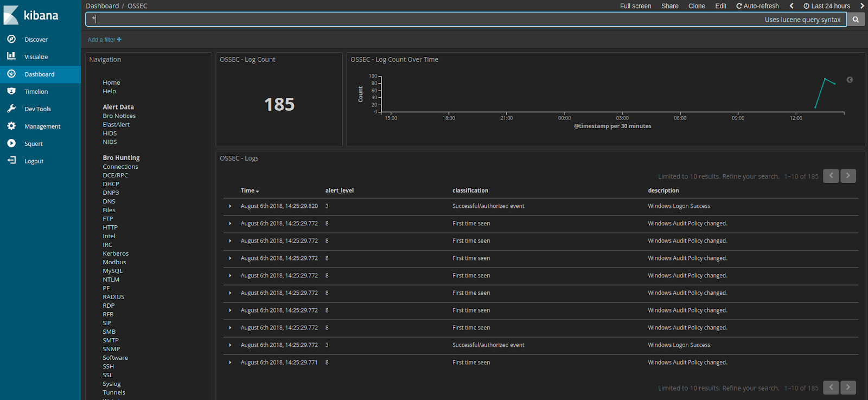Click Home navigation link
Screen dimensions: 868x400
pyautogui.click(x=111, y=82)
